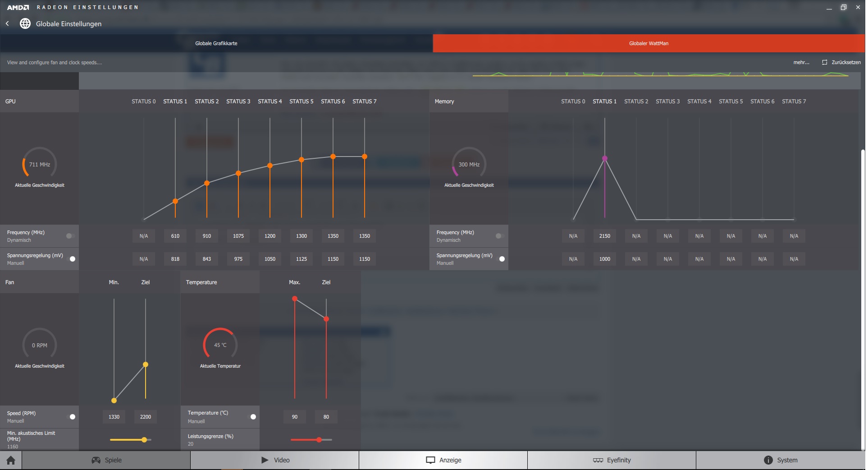
Task: Click Memory Status 1 point on graph
Action: [605, 158]
